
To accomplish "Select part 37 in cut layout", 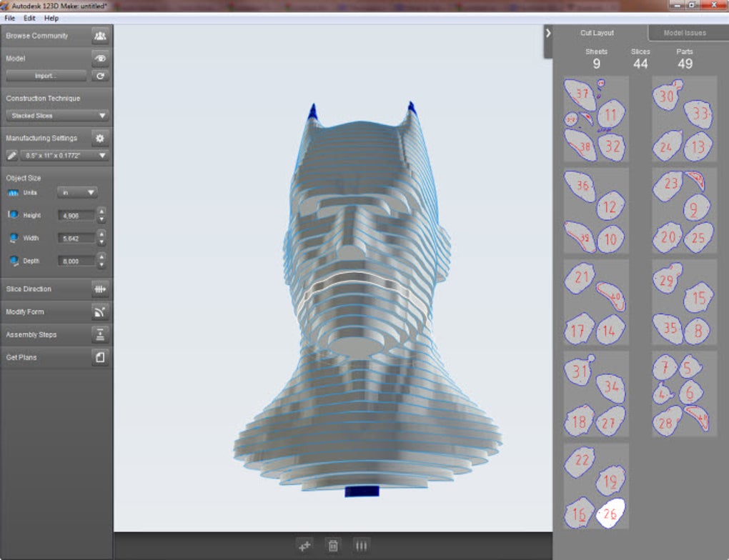I will 580,95.
